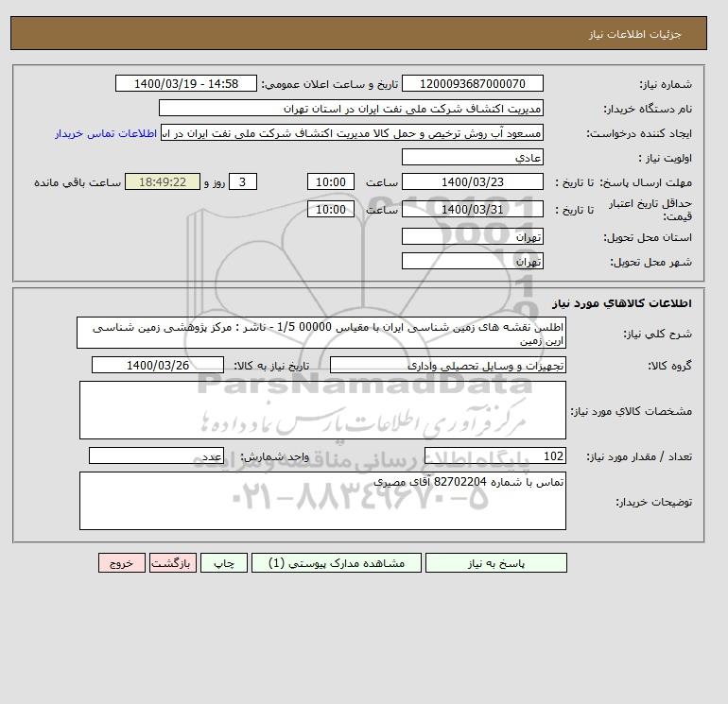728x704 pixels.
Task: Click the 'مهلت ارسال پاسخ:' label
Action: pyautogui.click(x=646, y=182)
